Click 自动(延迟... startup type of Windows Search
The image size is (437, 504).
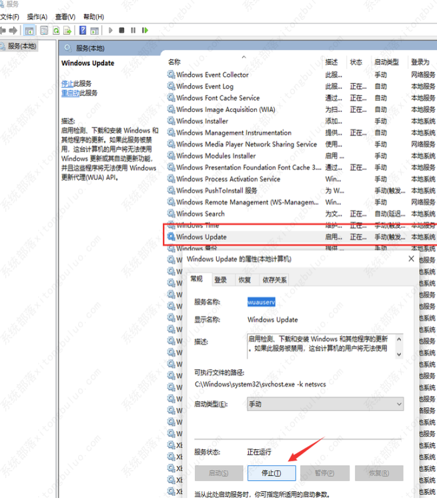pyautogui.click(x=390, y=214)
